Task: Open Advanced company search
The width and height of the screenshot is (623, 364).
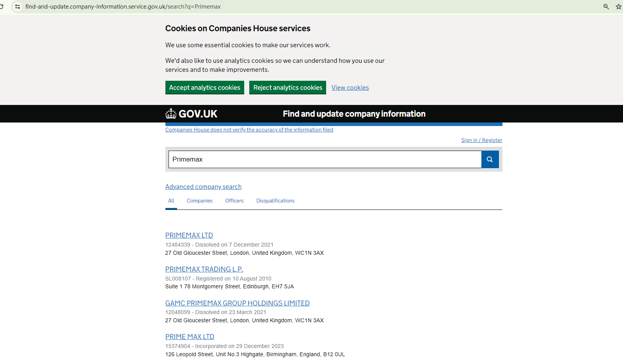Action: tap(204, 187)
